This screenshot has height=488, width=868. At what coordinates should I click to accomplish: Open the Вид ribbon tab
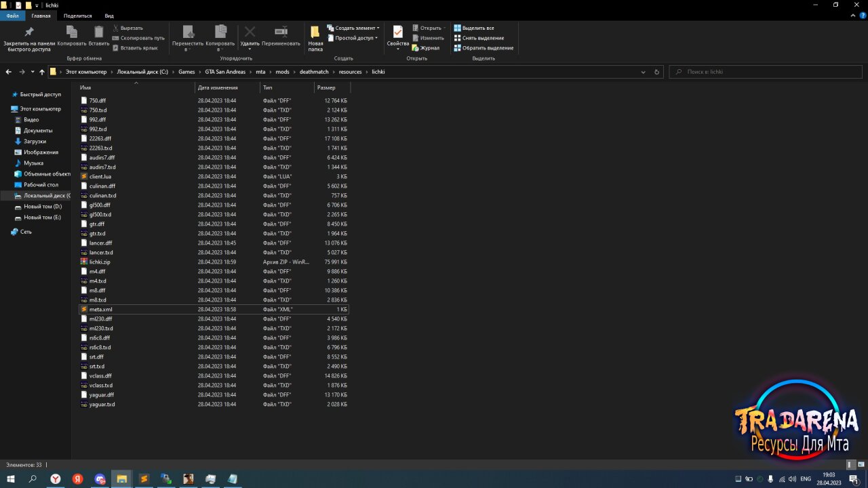click(x=109, y=16)
